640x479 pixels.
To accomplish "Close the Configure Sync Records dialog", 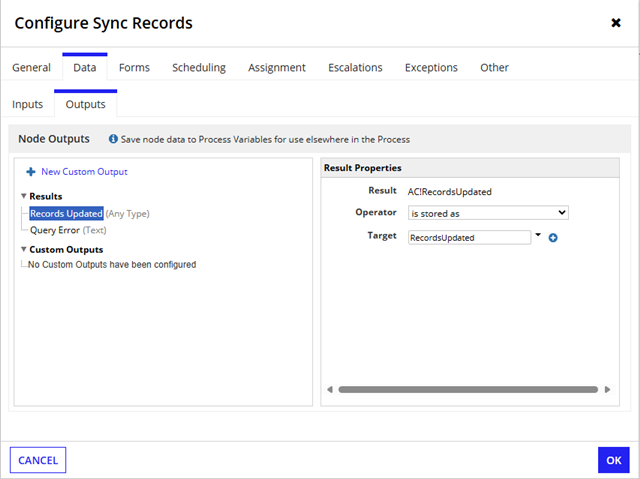I will coord(616,23).
